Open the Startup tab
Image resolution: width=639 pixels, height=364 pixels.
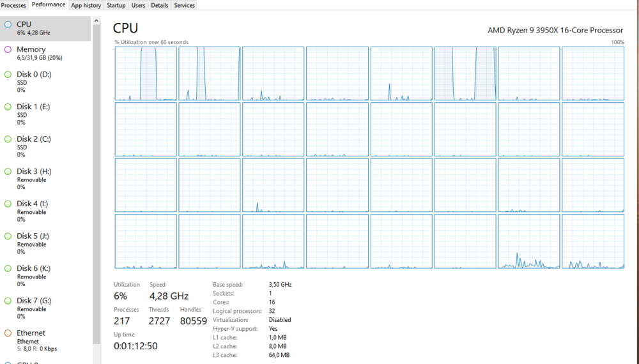tap(116, 5)
